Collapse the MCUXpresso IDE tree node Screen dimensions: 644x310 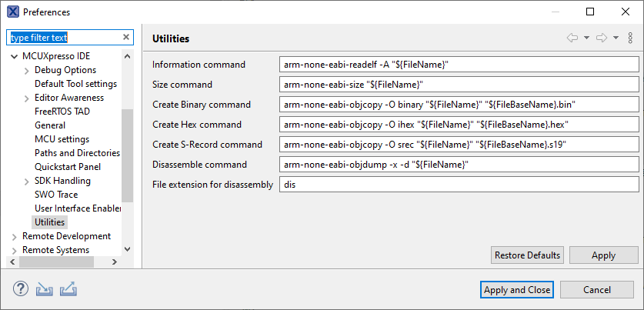pos(15,56)
